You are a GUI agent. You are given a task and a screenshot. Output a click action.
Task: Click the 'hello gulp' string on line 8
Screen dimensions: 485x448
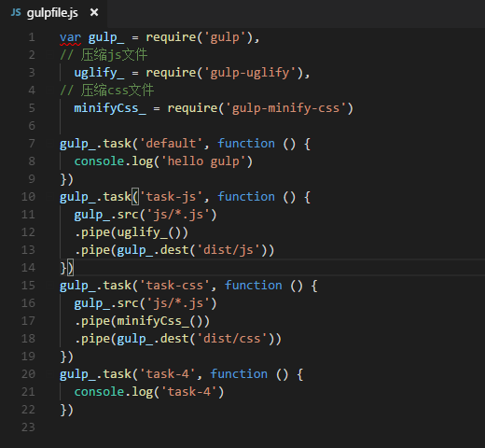(204, 161)
